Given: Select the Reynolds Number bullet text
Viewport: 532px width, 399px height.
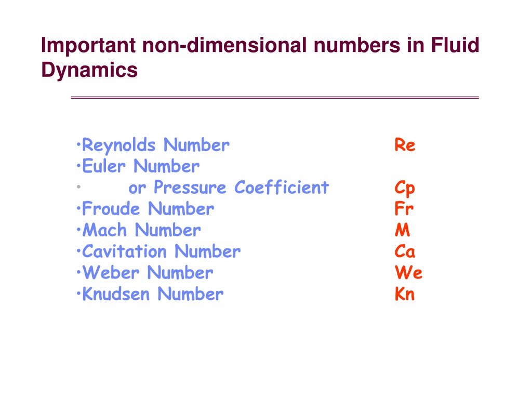Looking at the screenshot, I should 153,145.
